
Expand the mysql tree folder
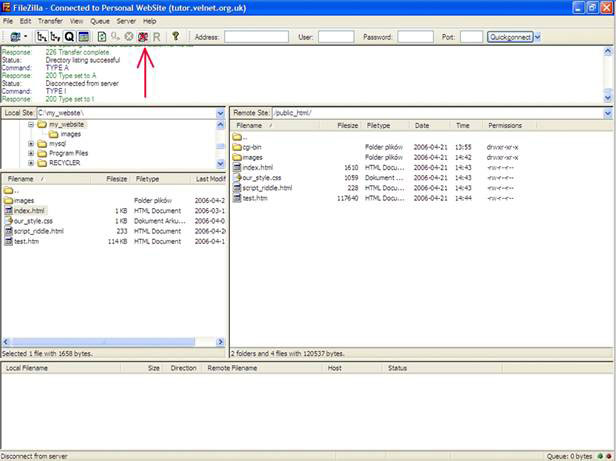click(x=31, y=144)
